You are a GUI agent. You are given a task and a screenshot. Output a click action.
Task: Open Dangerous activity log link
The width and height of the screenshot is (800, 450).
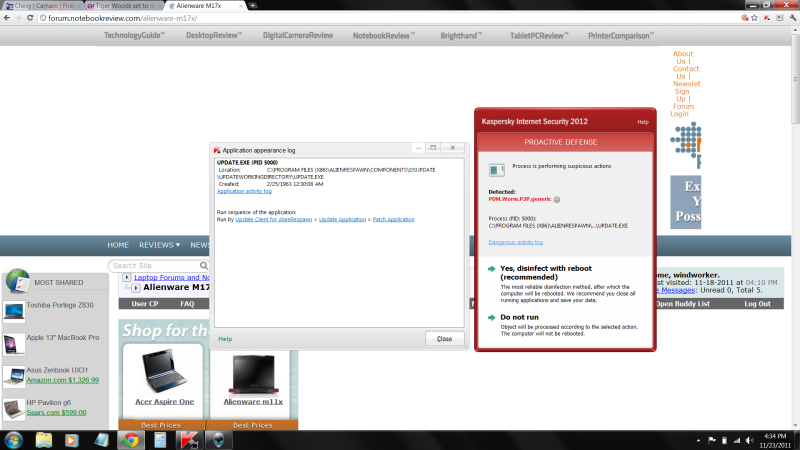point(516,242)
